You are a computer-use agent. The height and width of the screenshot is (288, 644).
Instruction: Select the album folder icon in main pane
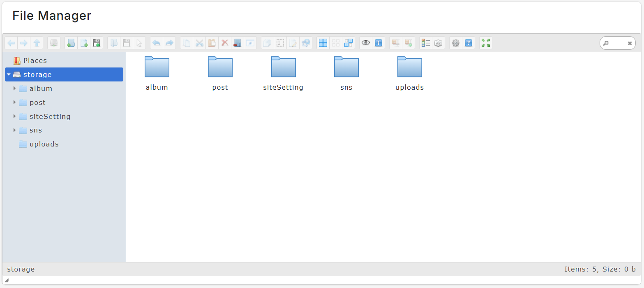(x=157, y=67)
